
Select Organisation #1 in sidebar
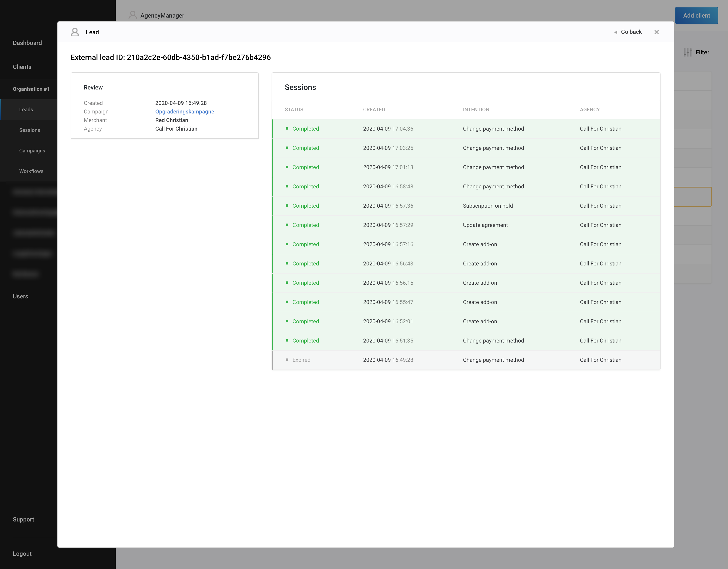click(x=31, y=89)
